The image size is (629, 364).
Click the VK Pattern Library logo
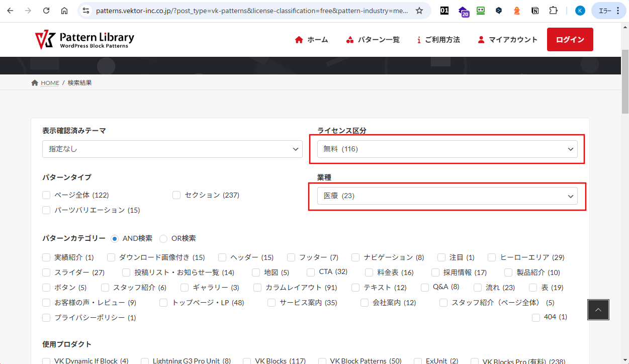pyautogui.click(x=84, y=40)
